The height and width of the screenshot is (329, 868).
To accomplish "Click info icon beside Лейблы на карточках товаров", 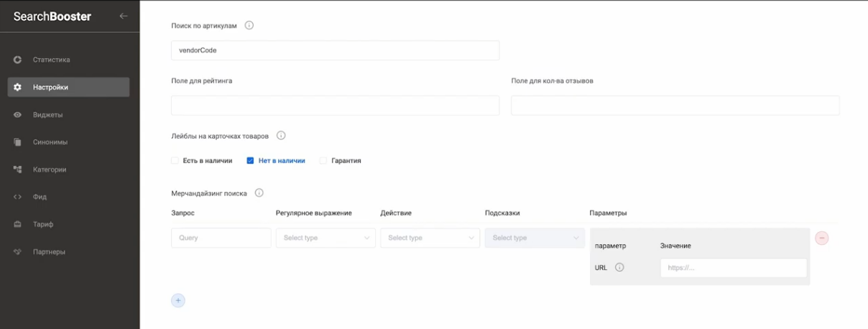I will click(x=281, y=135).
